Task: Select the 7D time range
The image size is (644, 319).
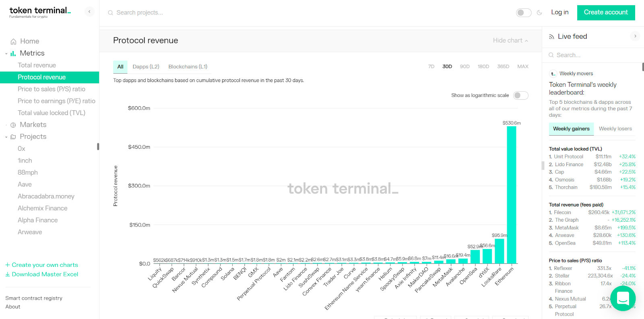Action: click(431, 67)
